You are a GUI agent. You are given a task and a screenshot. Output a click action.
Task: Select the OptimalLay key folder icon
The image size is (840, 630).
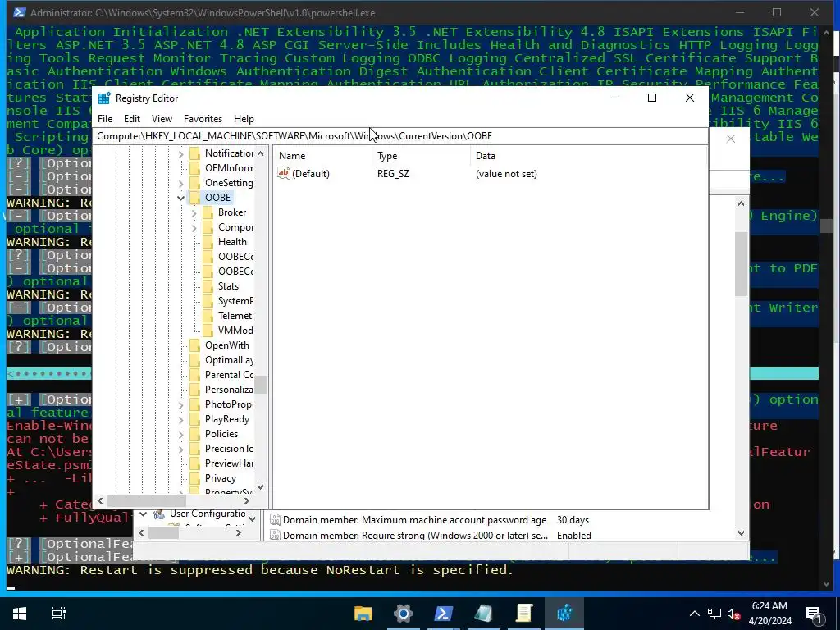(195, 360)
